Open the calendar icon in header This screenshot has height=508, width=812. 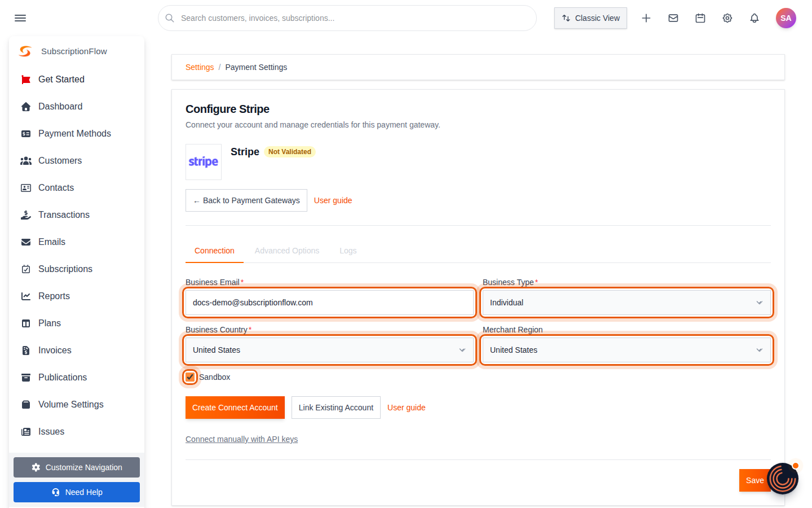pyautogui.click(x=700, y=18)
